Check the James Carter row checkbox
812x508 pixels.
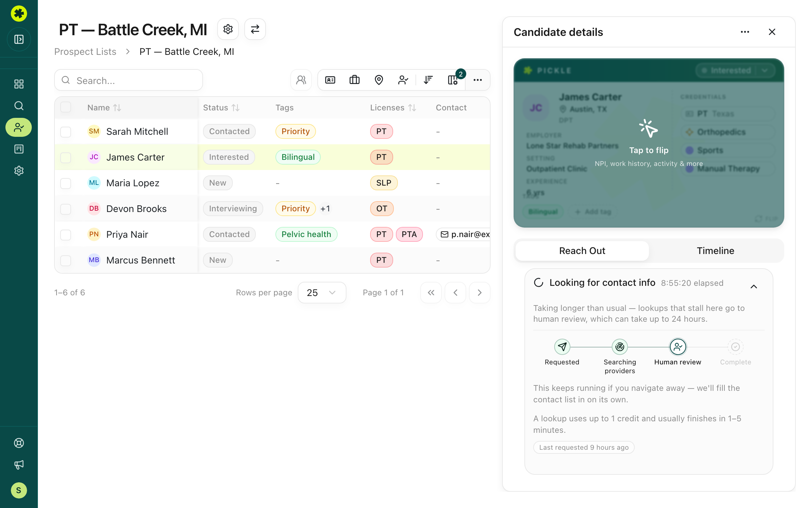pyautogui.click(x=66, y=157)
